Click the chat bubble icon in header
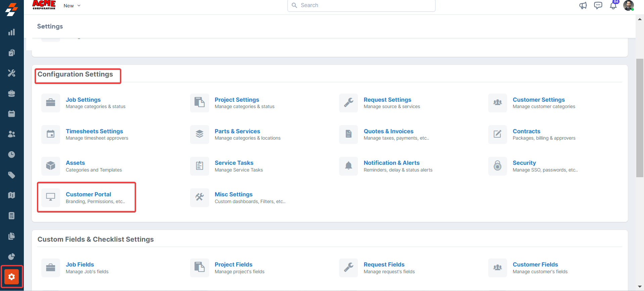Image resolution: width=644 pixels, height=291 pixels. 598,6
